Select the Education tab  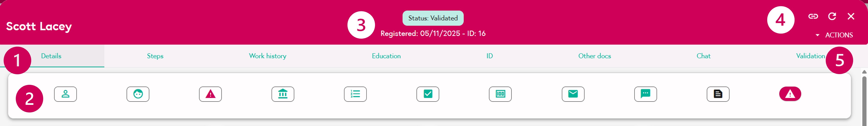[x=386, y=56]
